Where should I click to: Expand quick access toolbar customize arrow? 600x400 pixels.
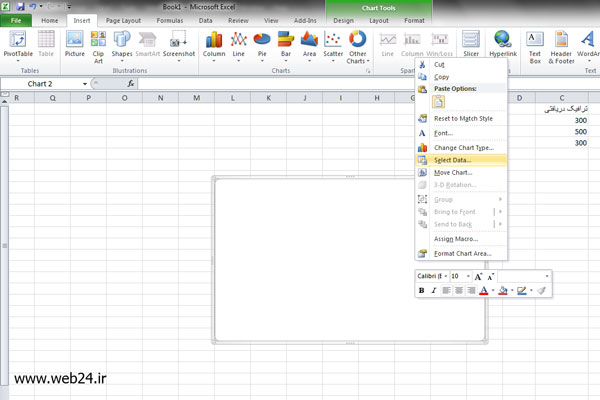pos(69,7)
